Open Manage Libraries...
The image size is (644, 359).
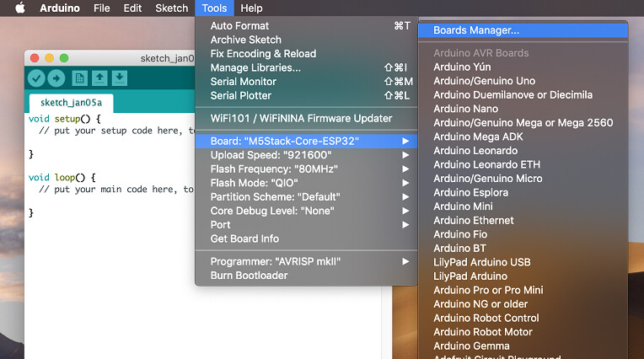click(x=306, y=67)
